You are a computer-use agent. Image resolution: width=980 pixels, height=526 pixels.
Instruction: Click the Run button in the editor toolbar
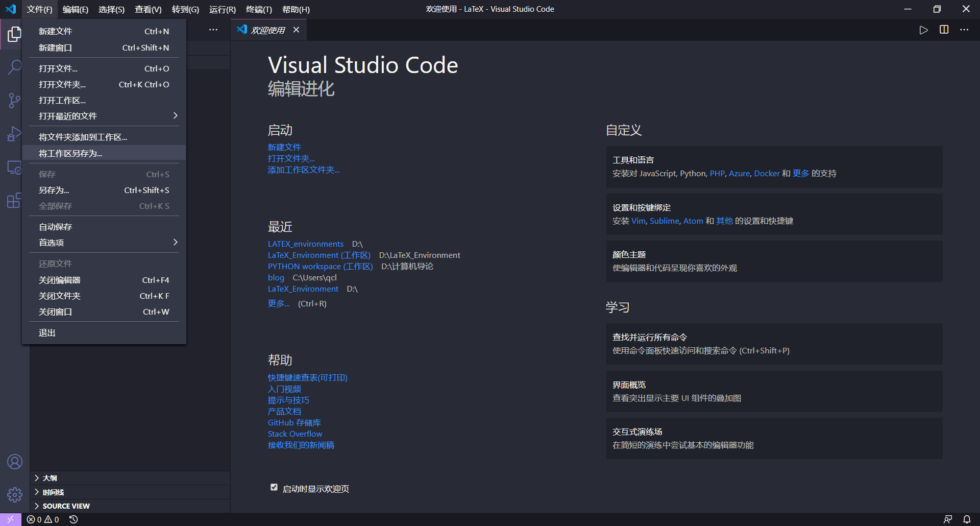[x=923, y=30]
